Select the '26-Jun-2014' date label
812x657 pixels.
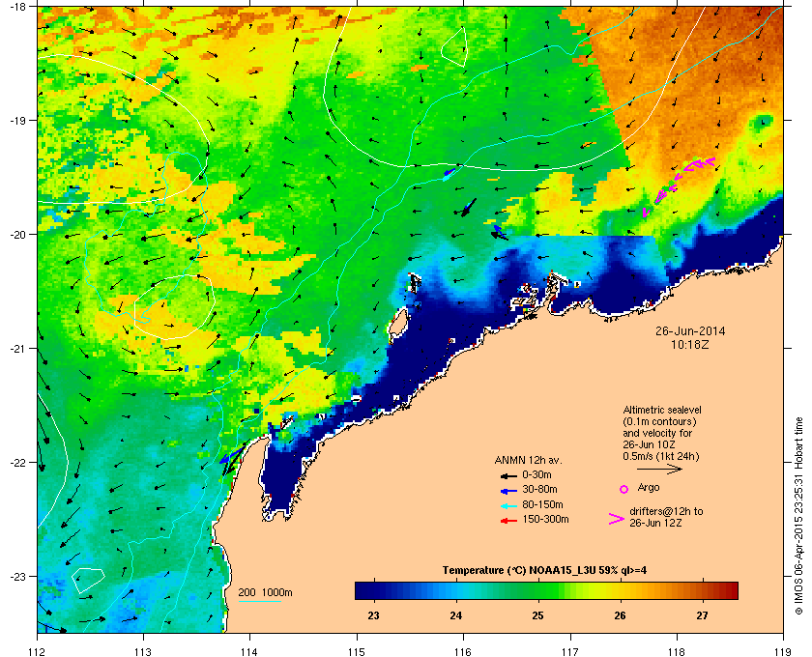[690, 331]
